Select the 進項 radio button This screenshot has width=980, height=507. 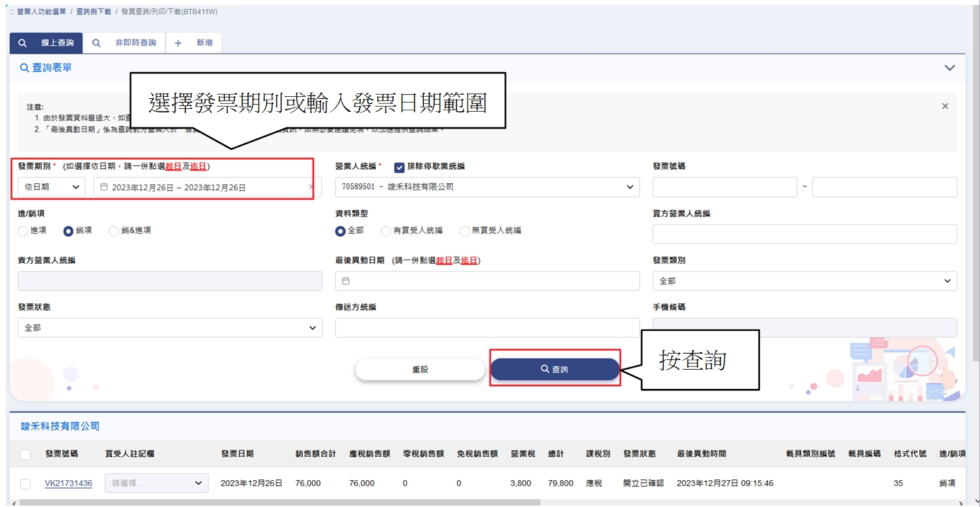coord(23,231)
